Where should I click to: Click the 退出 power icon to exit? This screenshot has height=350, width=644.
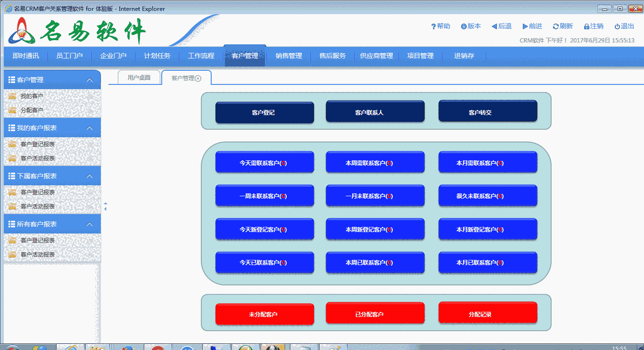click(616, 26)
